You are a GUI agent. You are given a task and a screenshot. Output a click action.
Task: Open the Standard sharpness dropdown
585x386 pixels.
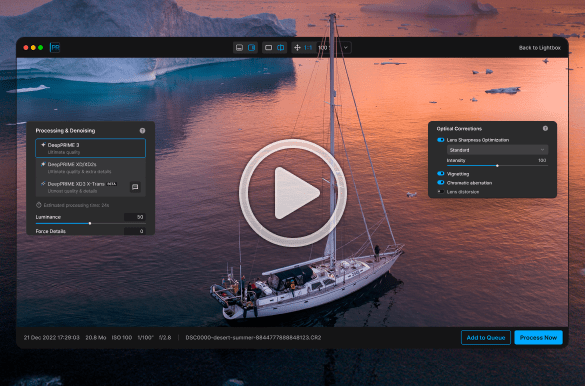click(x=497, y=150)
